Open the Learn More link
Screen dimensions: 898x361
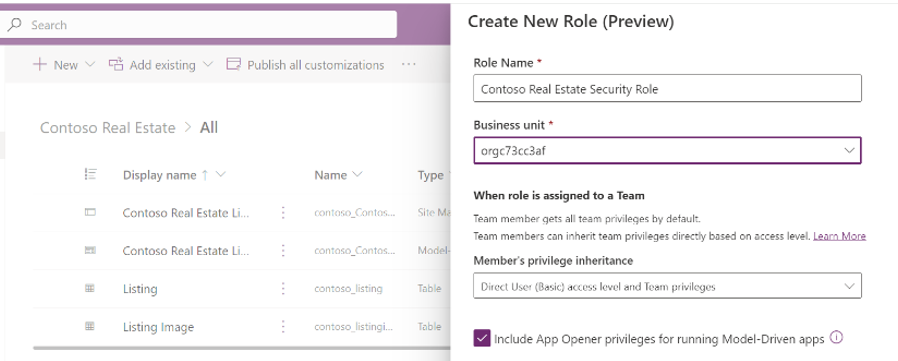point(839,236)
